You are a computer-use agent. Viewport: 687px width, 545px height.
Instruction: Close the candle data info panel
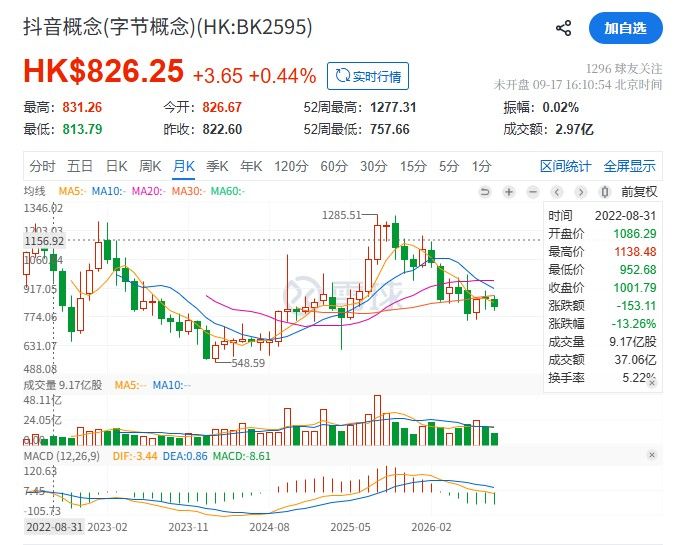(x=652, y=383)
